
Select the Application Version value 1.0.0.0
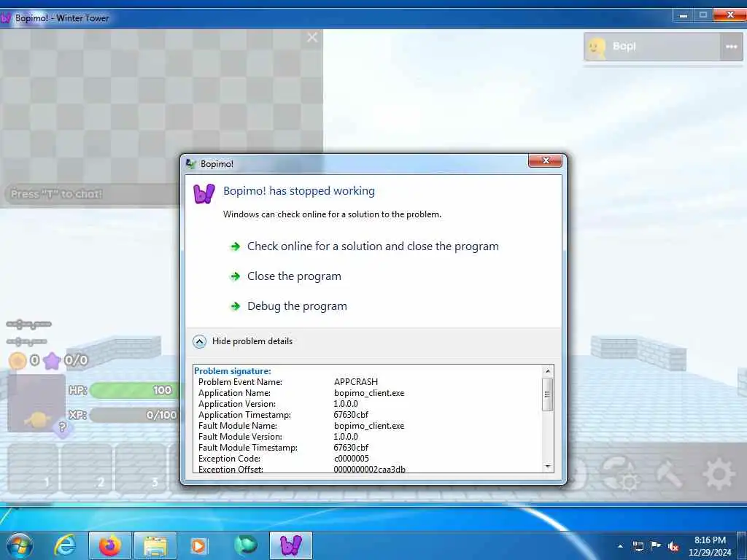tap(345, 404)
